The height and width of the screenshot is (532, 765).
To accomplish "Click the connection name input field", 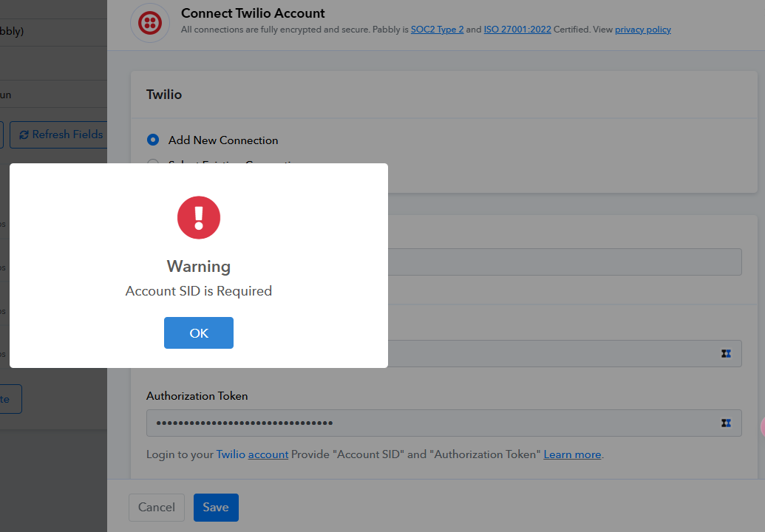I will [x=565, y=262].
